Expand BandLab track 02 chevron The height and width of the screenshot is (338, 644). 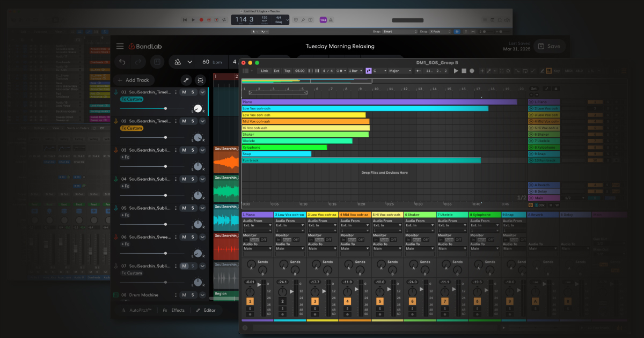pyautogui.click(x=202, y=121)
